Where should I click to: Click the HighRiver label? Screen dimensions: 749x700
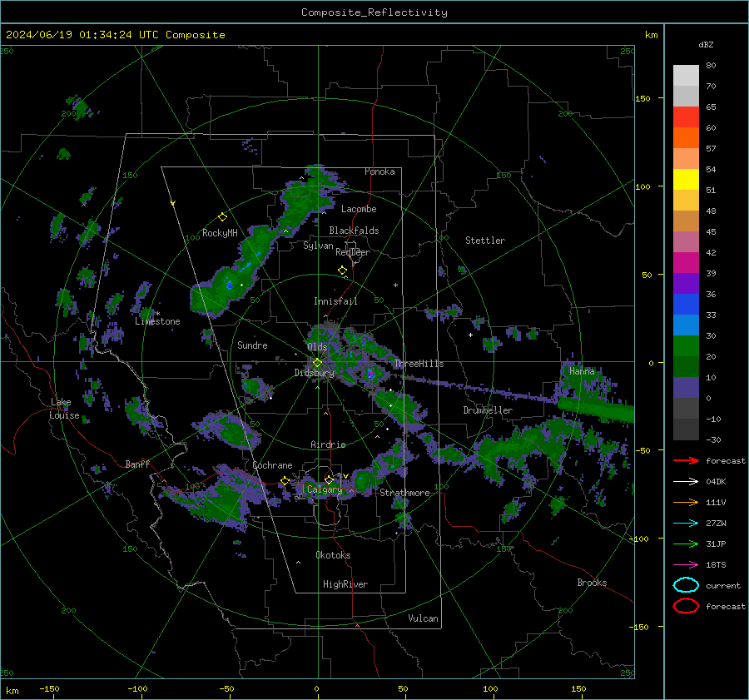click(345, 584)
